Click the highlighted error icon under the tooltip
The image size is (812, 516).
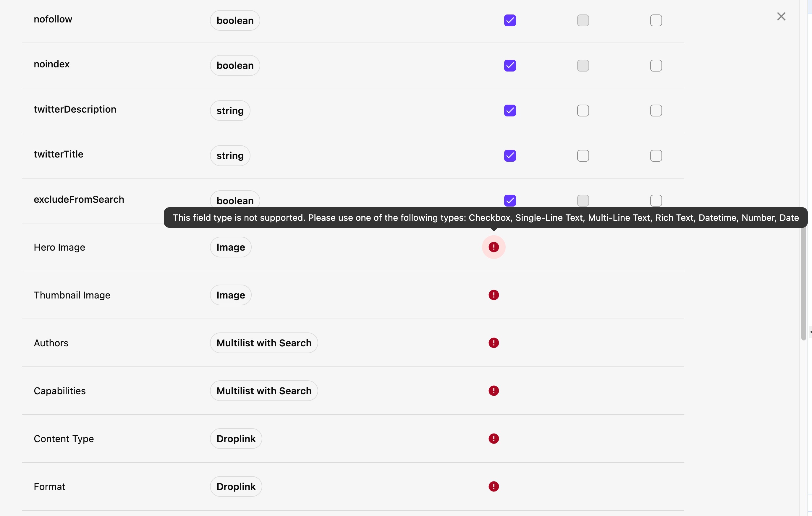tap(493, 247)
